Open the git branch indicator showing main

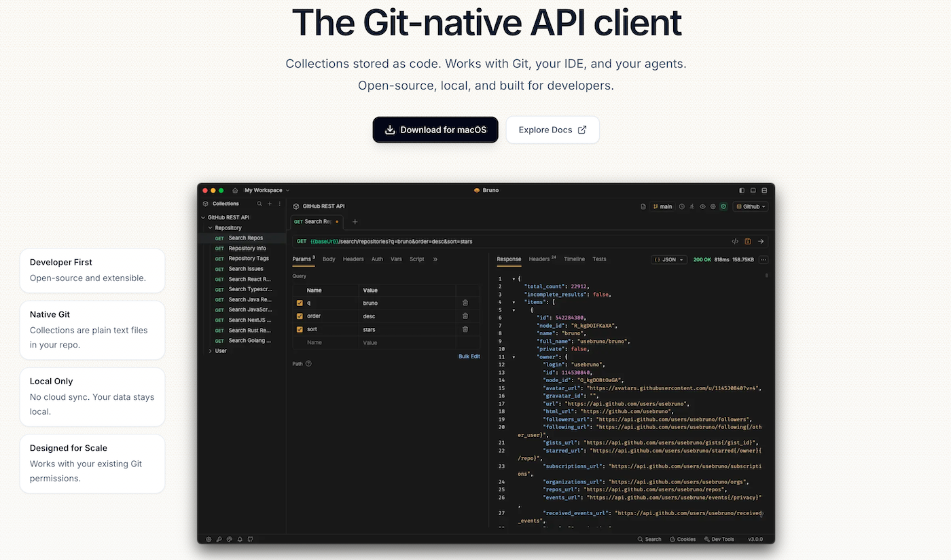(x=662, y=206)
